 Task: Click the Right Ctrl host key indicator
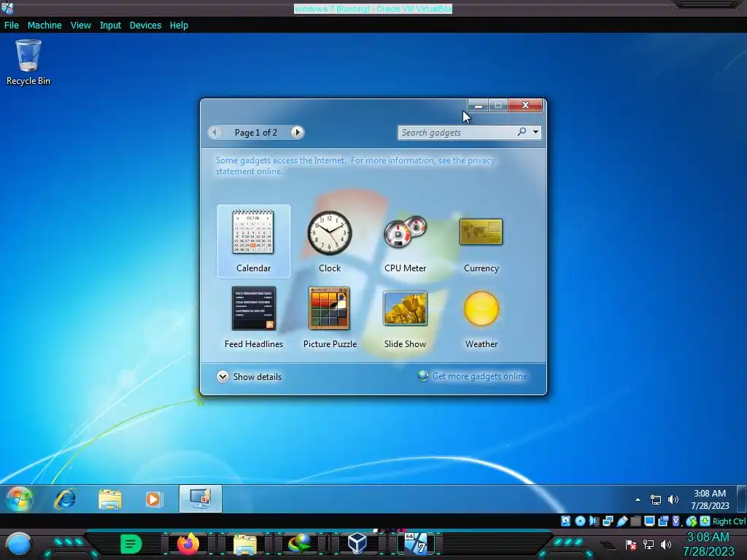tap(729, 521)
